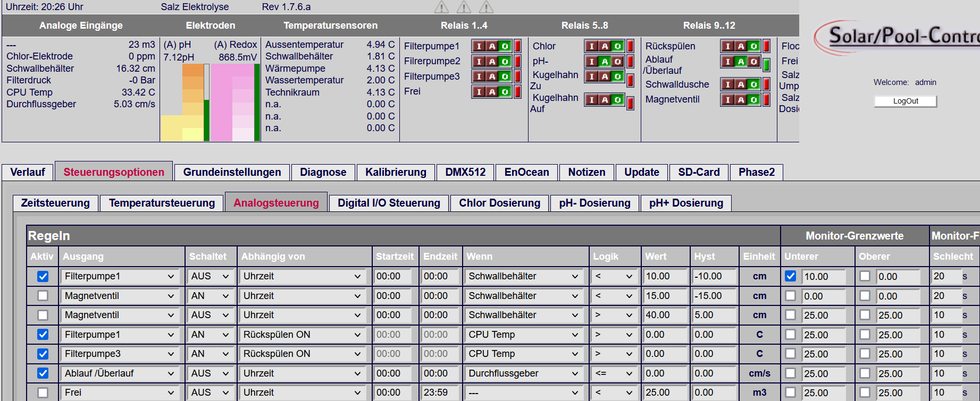Switch the Frei relay in Relais 1..4 to A
The width and height of the screenshot is (980, 401).
(x=492, y=92)
